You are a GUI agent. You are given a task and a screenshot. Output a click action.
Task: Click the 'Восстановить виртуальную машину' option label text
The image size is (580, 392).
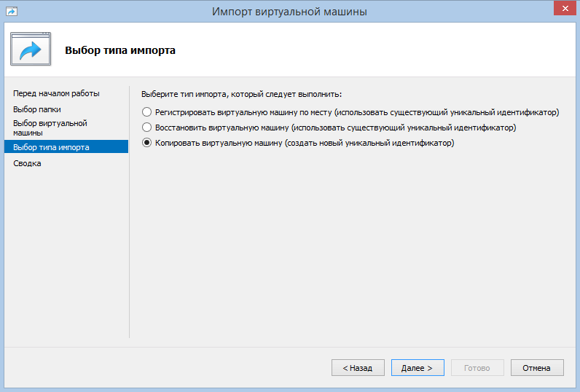point(222,128)
